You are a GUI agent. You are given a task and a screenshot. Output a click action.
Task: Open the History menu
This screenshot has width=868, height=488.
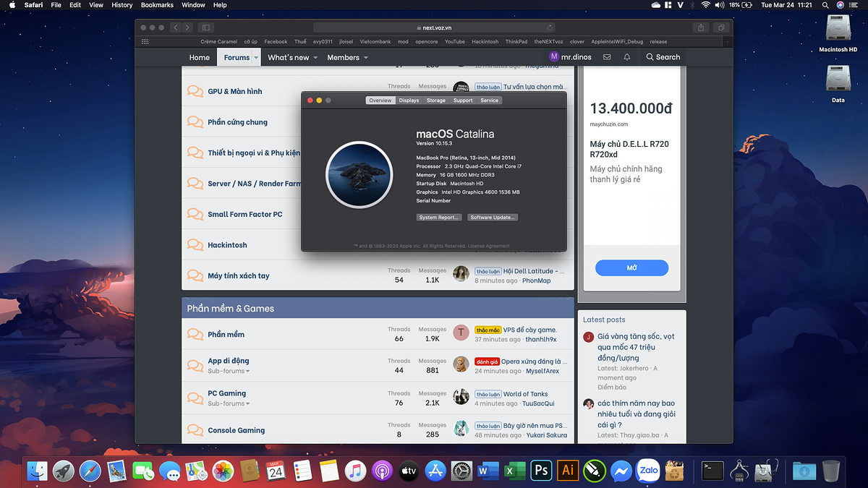click(122, 5)
